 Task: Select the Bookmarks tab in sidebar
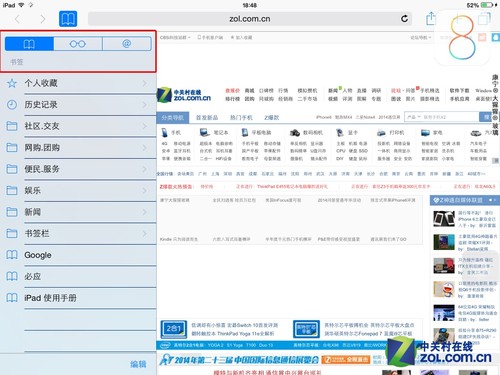click(29, 44)
